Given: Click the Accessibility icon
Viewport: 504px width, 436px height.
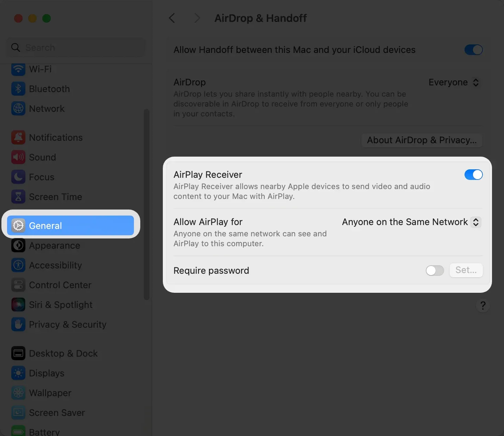Looking at the screenshot, I should [x=18, y=265].
